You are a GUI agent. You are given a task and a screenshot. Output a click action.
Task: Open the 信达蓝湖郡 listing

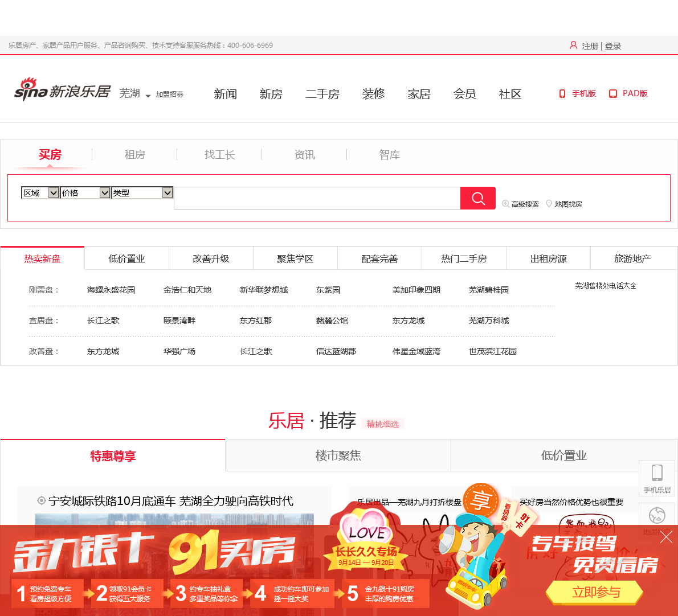pyautogui.click(x=336, y=351)
